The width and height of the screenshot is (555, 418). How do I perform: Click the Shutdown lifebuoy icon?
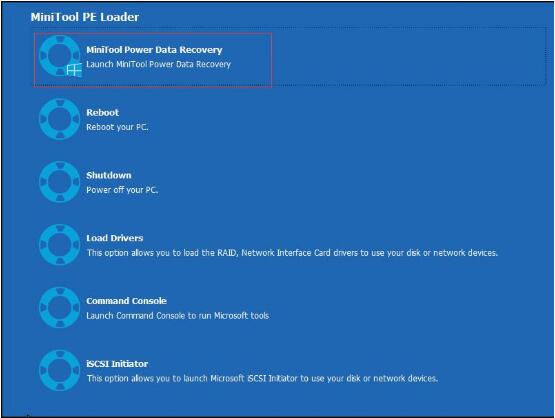(59, 182)
